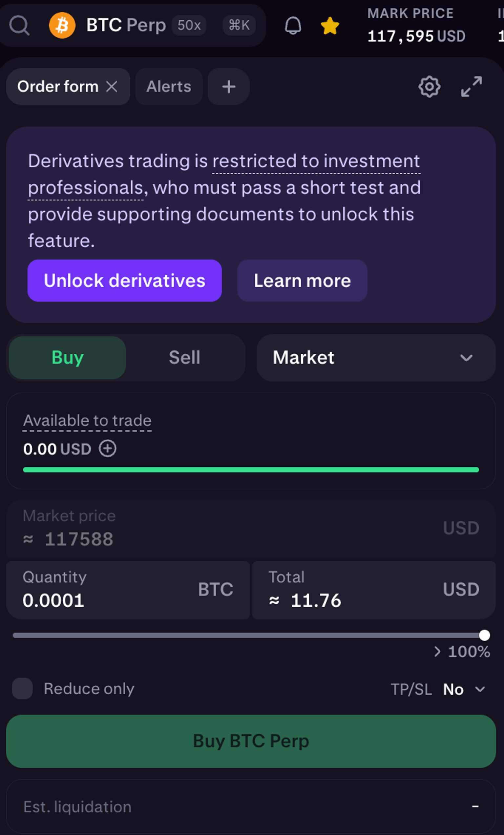Open price alerts bell icon
Screen dimensions: 504x835
[x=293, y=26]
